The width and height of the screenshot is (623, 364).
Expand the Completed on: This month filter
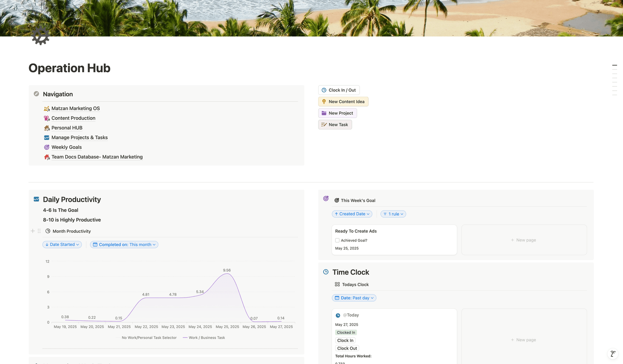click(124, 245)
